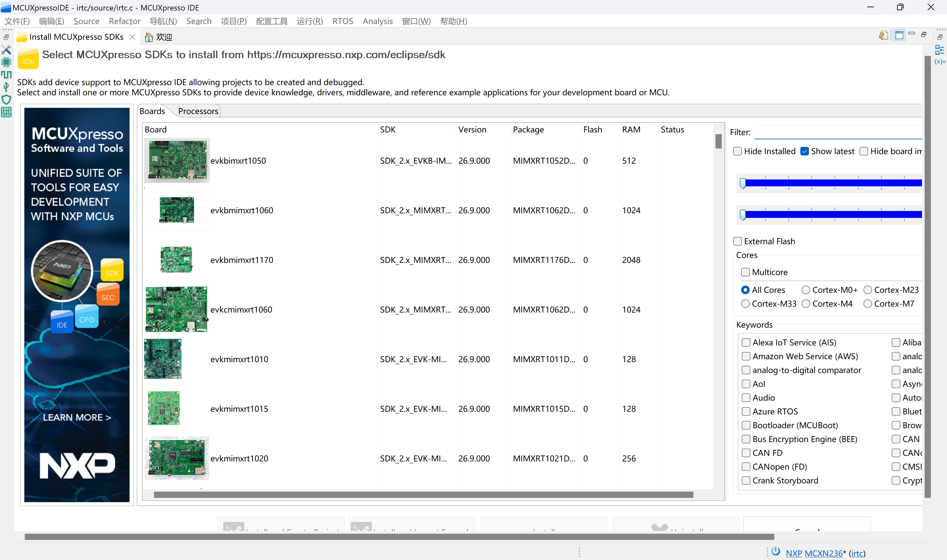The image size is (947, 560).
Task: Open the Pins tool chip icon
Action: (7, 62)
